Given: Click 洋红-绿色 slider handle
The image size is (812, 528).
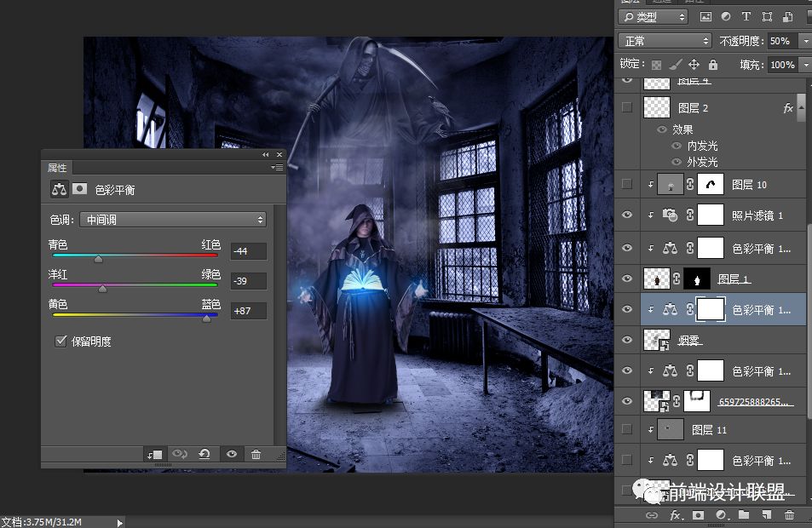Looking at the screenshot, I should pos(103,289).
